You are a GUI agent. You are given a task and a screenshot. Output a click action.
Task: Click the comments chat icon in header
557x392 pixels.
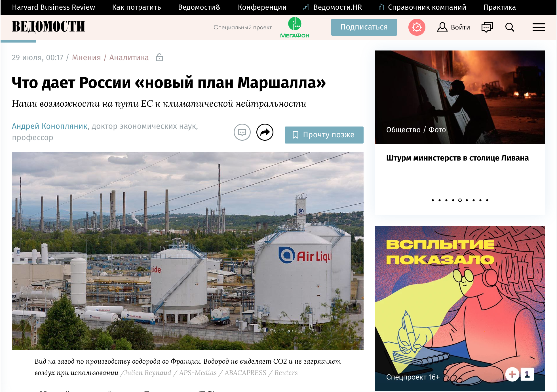(487, 27)
